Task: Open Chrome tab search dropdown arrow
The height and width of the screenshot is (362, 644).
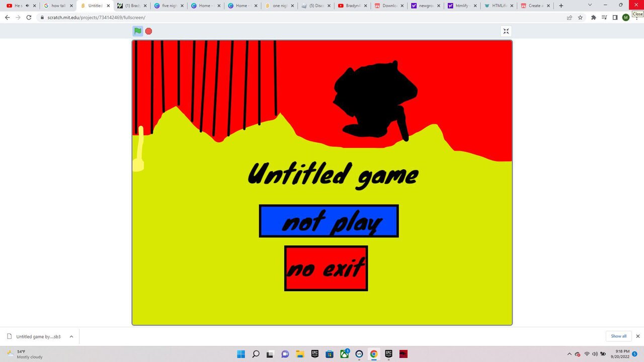Action: [x=590, y=5]
